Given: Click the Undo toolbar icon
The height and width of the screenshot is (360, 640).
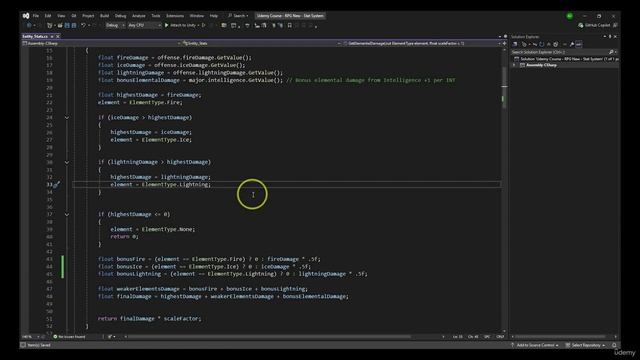Looking at the screenshot, I should pyautogui.click(x=83, y=25).
